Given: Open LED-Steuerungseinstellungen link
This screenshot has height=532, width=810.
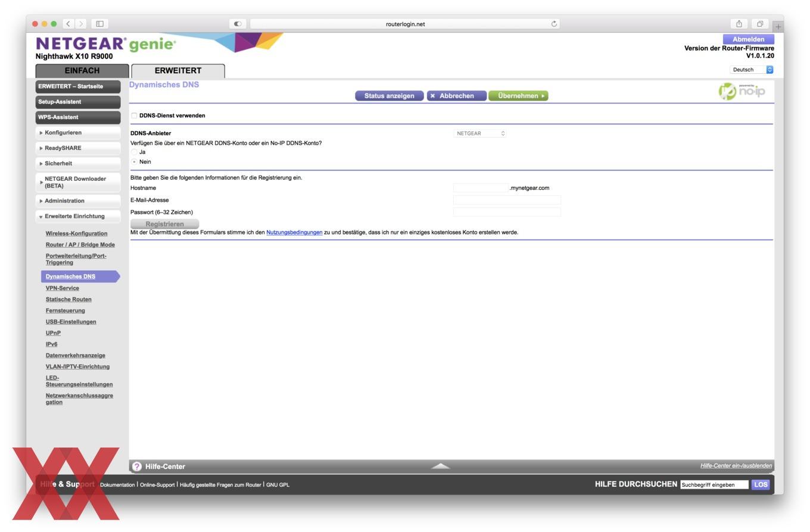Looking at the screenshot, I should (x=79, y=381).
